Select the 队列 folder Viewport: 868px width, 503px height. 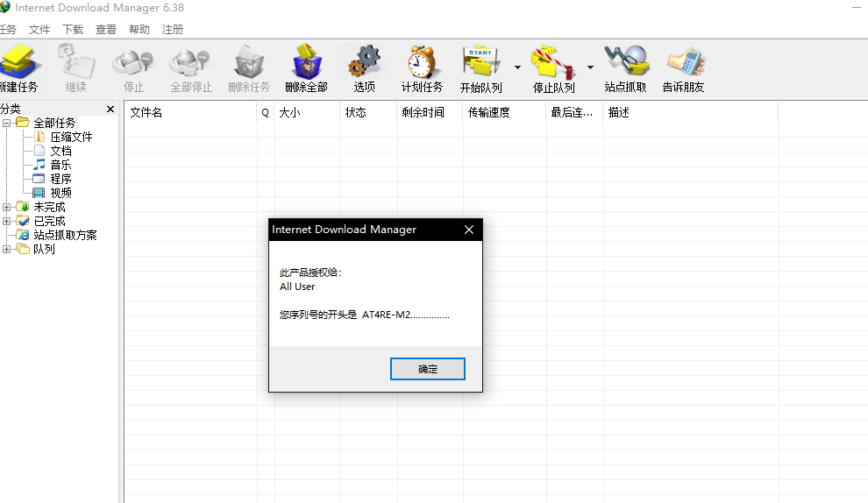(45, 249)
